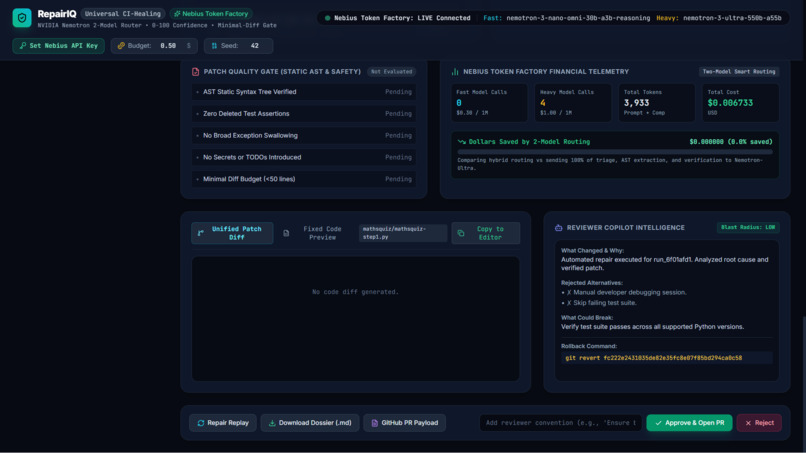Screen dimensions: 806x453
Task: Click the RepairIQ shield logo icon
Action: click(x=22, y=18)
